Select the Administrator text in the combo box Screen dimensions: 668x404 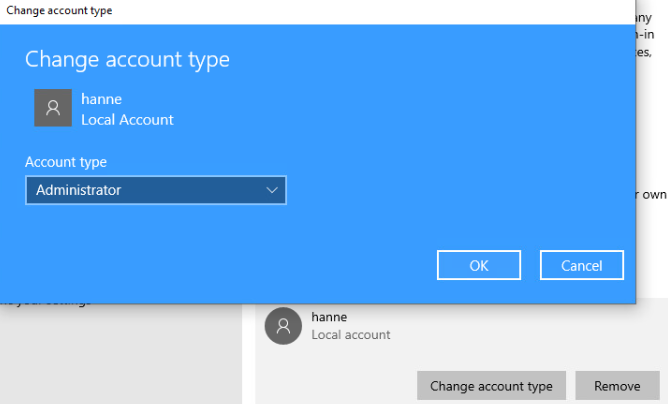[x=78, y=190]
